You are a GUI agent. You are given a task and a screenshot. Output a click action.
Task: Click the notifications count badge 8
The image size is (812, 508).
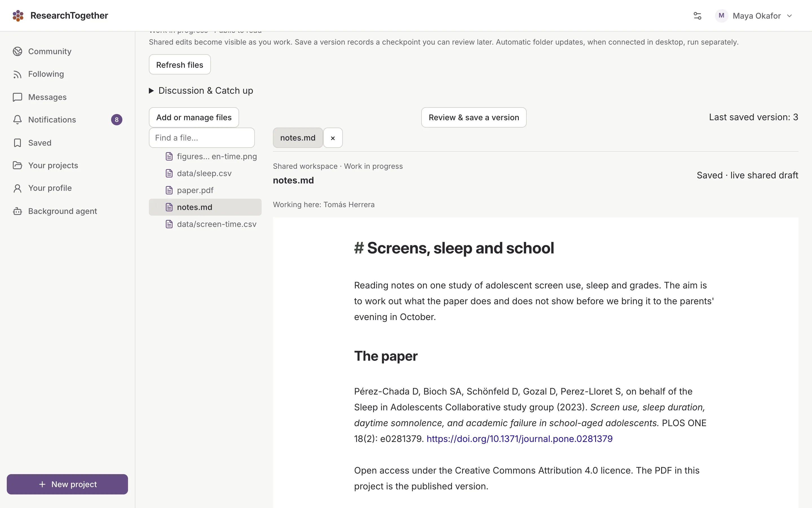click(117, 120)
